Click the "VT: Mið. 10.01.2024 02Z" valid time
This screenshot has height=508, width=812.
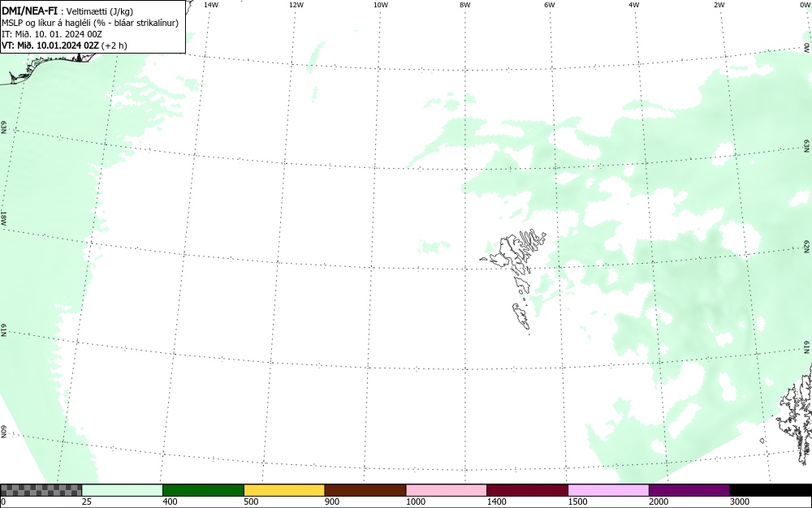pyautogui.click(x=50, y=45)
